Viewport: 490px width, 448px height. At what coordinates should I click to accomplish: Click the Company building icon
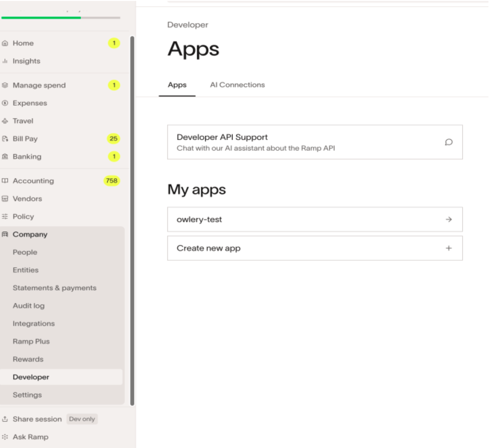point(5,234)
